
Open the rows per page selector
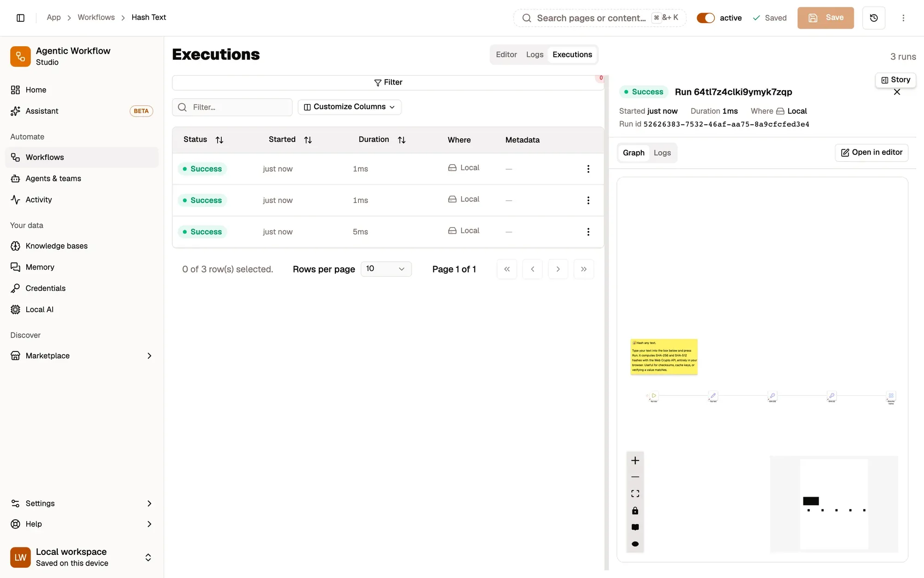click(x=386, y=269)
